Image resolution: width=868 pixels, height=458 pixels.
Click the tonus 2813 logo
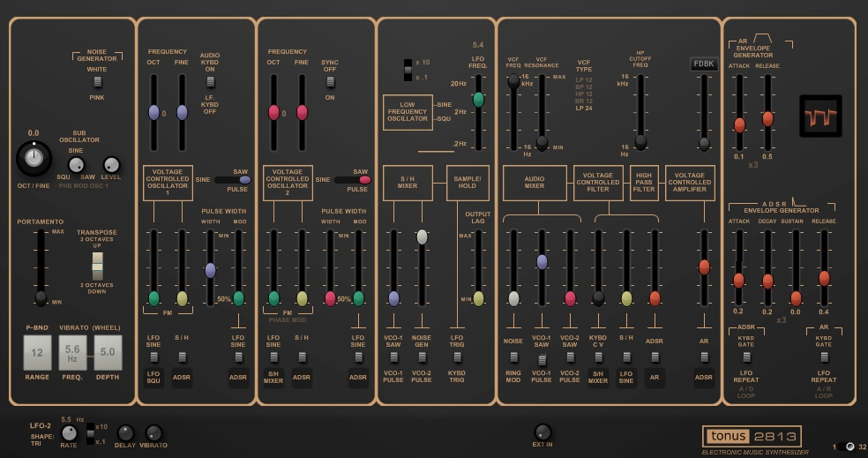pyautogui.click(x=752, y=436)
